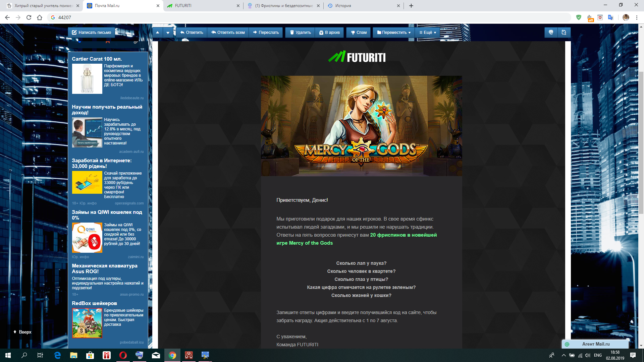Open the volume control in system tray
This screenshot has height=362, width=644.
pyautogui.click(x=588, y=355)
